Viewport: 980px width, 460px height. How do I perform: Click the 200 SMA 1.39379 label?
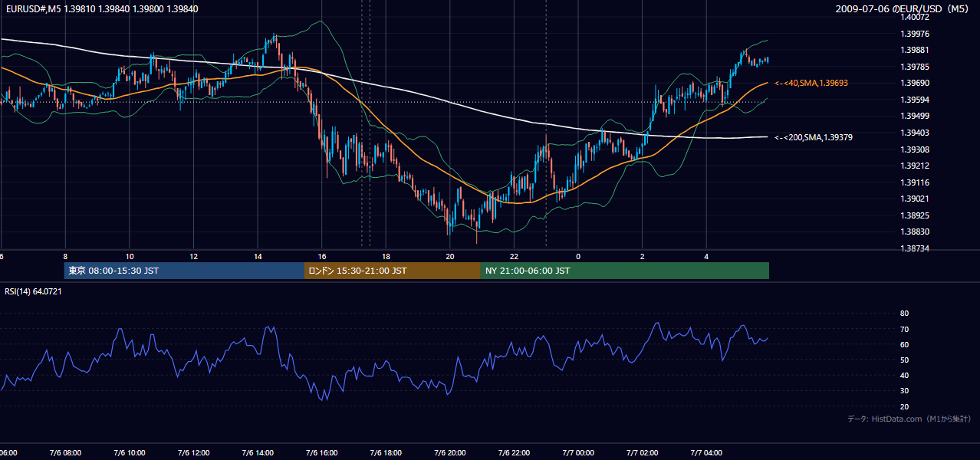pyautogui.click(x=814, y=137)
